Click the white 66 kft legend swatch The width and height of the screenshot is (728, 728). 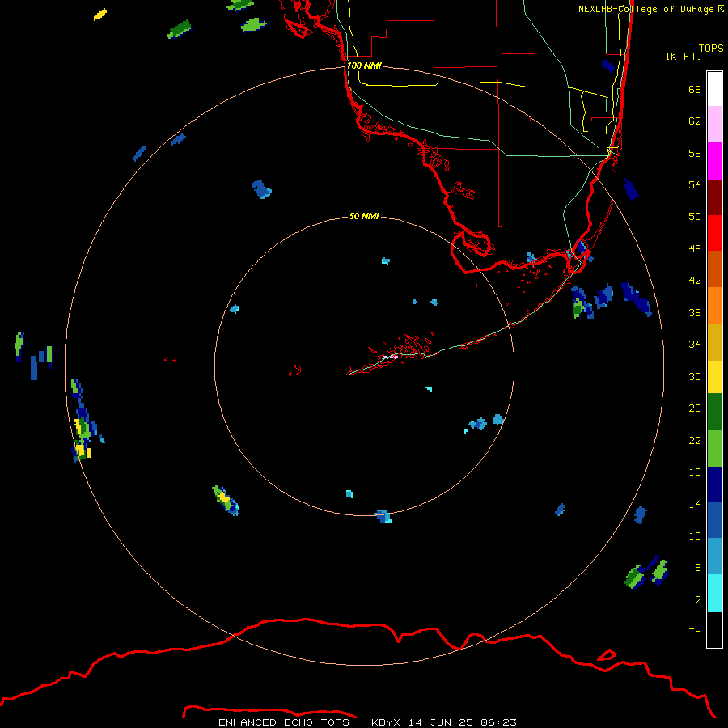[x=714, y=89]
